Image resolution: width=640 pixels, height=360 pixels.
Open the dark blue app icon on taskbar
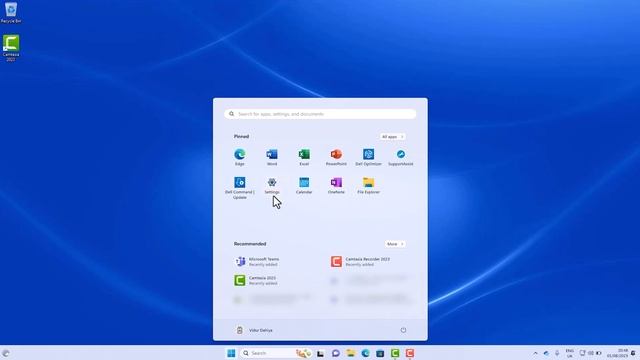click(x=380, y=353)
